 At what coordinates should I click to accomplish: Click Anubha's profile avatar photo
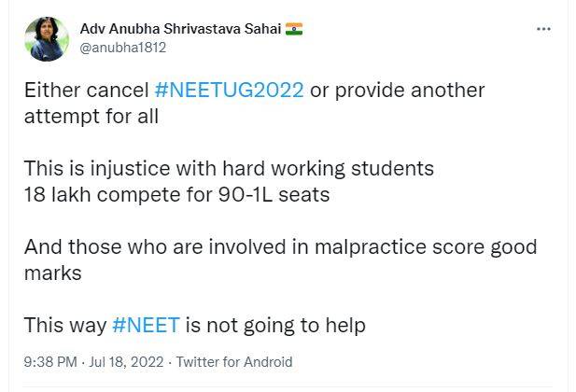click(x=46, y=37)
